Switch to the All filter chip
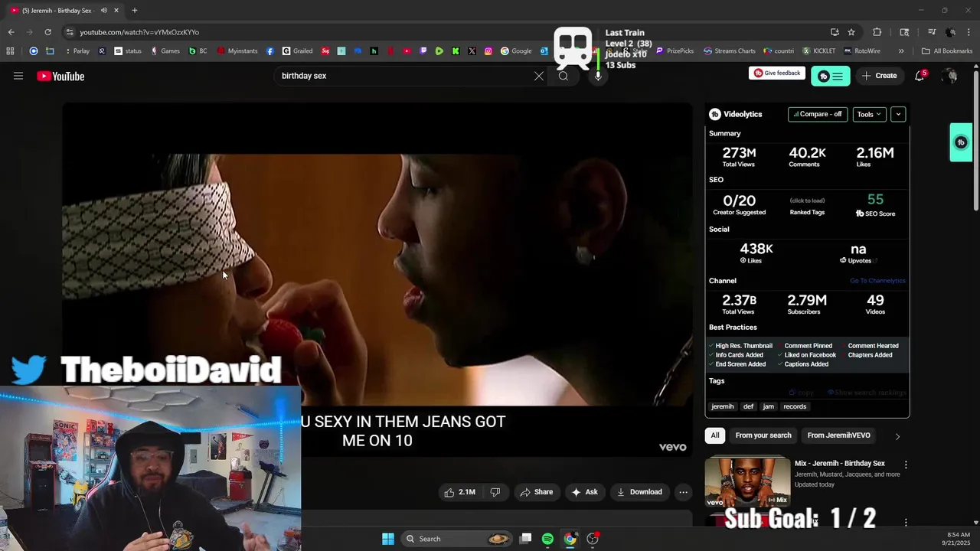 (715, 435)
